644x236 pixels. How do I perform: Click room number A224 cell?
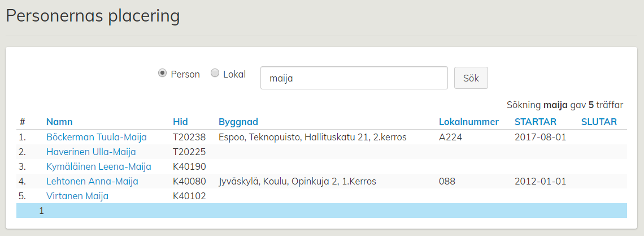tap(448, 137)
